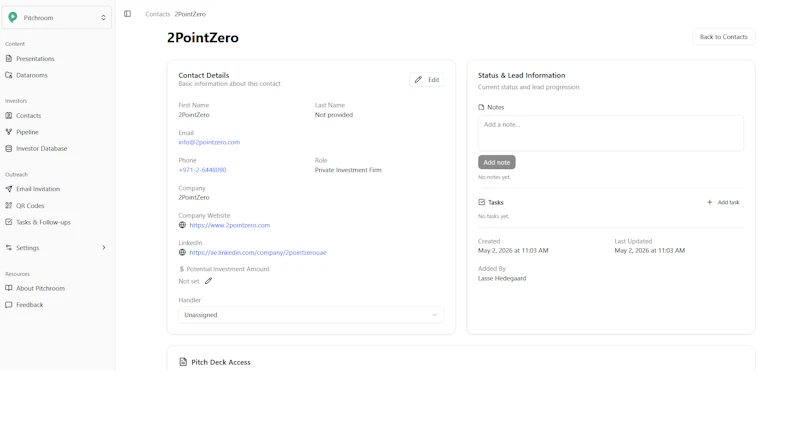The height and width of the screenshot is (433, 800).
Task: Edit the contact details
Action: 427,80
